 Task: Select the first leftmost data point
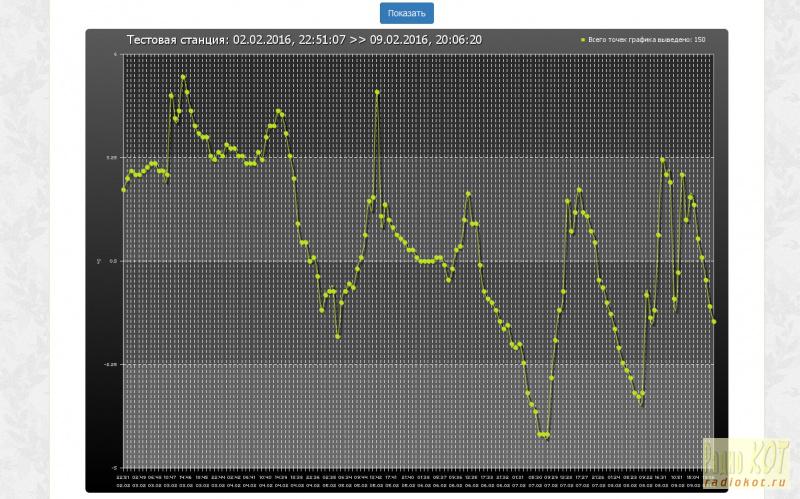pos(124,189)
